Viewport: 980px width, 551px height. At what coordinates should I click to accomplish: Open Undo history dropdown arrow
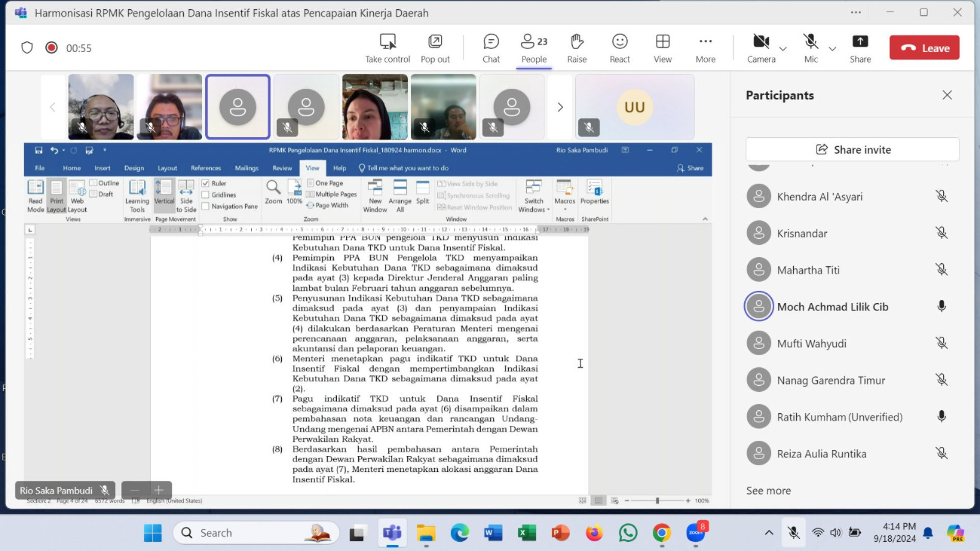[63, 150]
